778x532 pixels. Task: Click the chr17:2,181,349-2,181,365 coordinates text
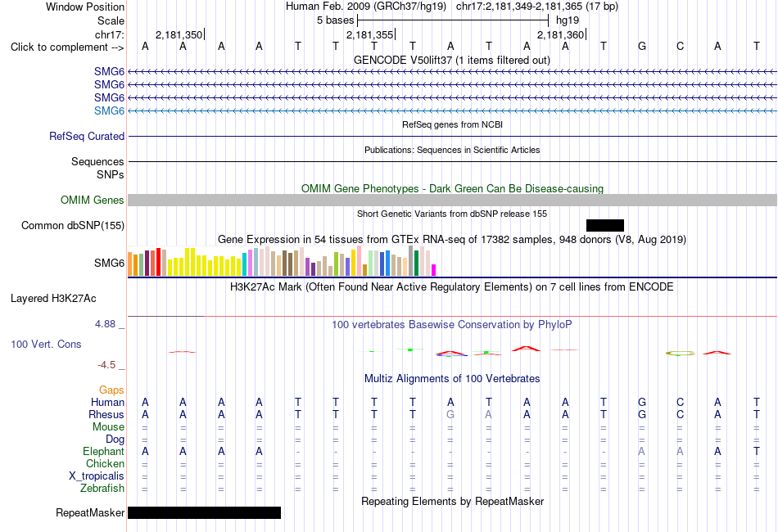pyautogui.click(x=537, y=7)
